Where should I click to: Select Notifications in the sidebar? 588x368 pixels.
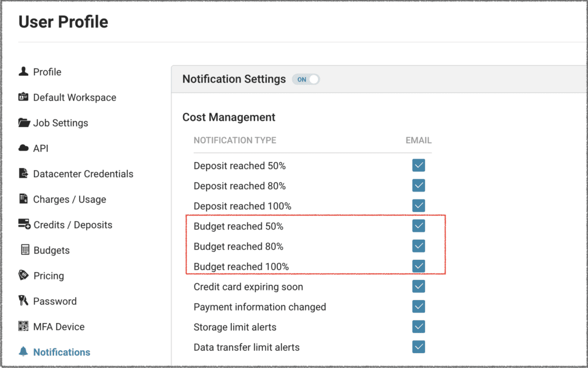tap(61, 352)
